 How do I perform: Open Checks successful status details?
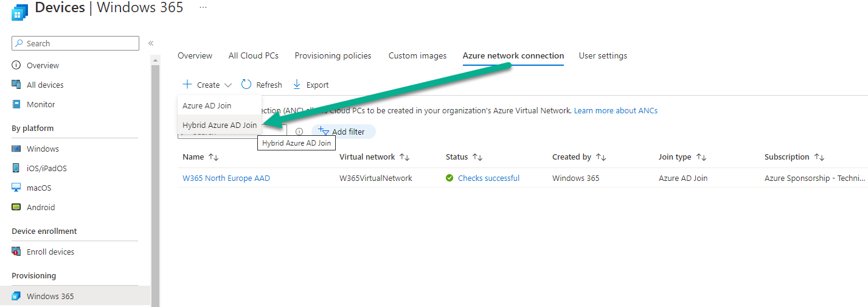click(488, 178)
